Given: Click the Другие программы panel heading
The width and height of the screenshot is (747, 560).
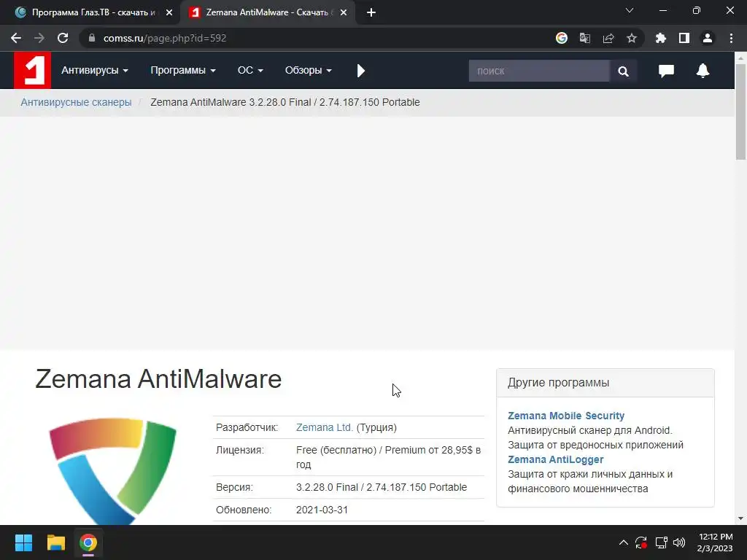Looking at the screenshot, I should [558, 383].
